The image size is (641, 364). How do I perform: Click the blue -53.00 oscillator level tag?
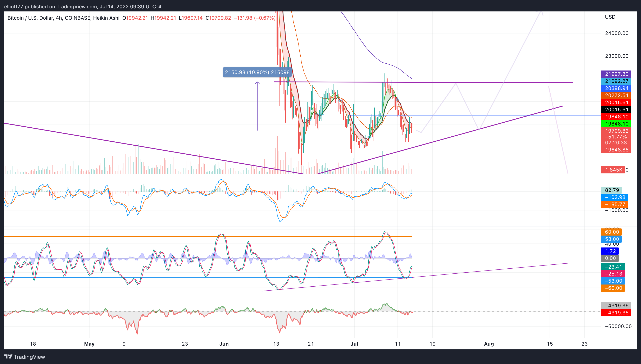point(613,281)
